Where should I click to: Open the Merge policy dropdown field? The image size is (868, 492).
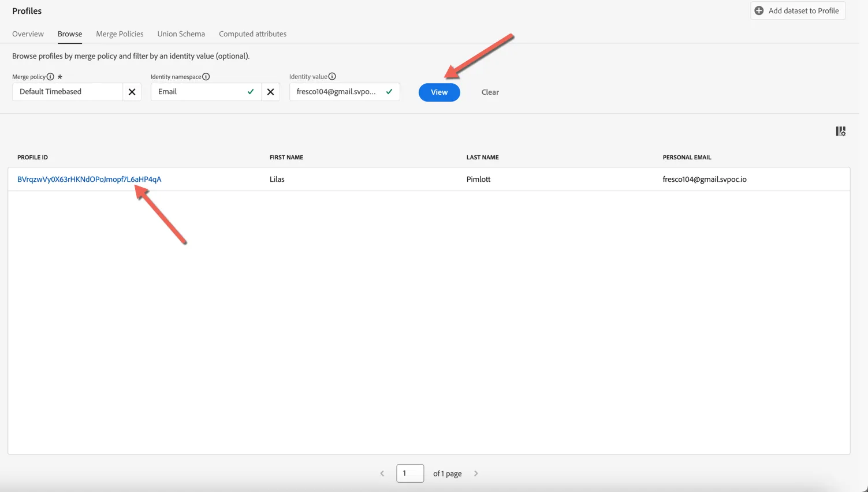(68, 92)
